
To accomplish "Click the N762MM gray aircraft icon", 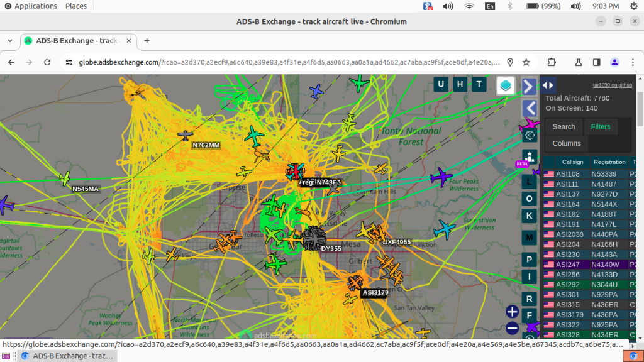I will tap(186, 134).
